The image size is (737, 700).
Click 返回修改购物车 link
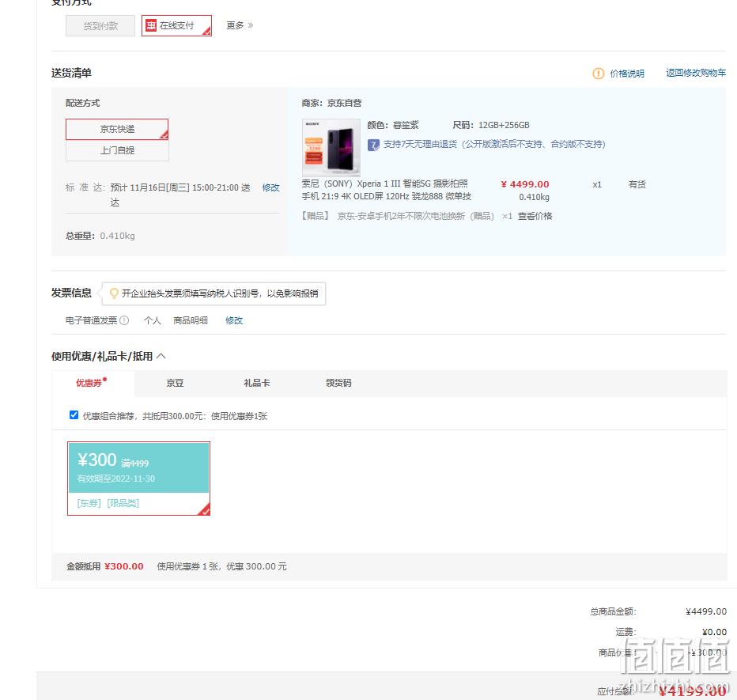pyautogui.click(x=696, y=73)
